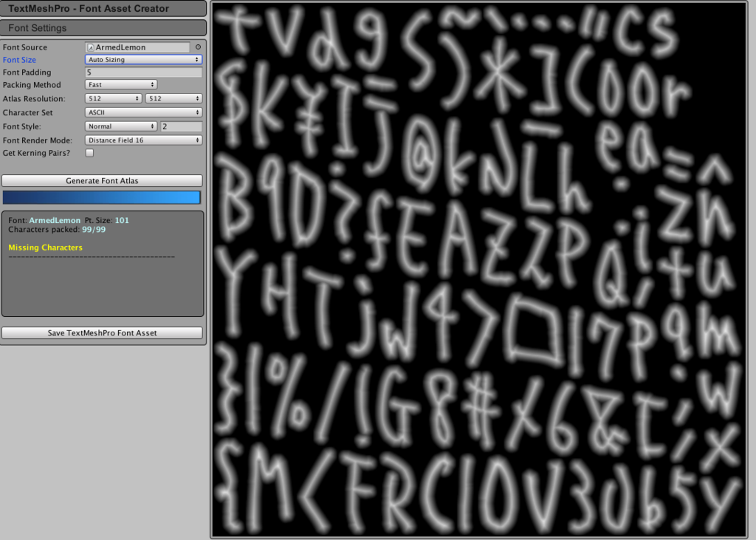Open the atlas height resolution dropdown
The image size is (756, 540).
(173, 98)
